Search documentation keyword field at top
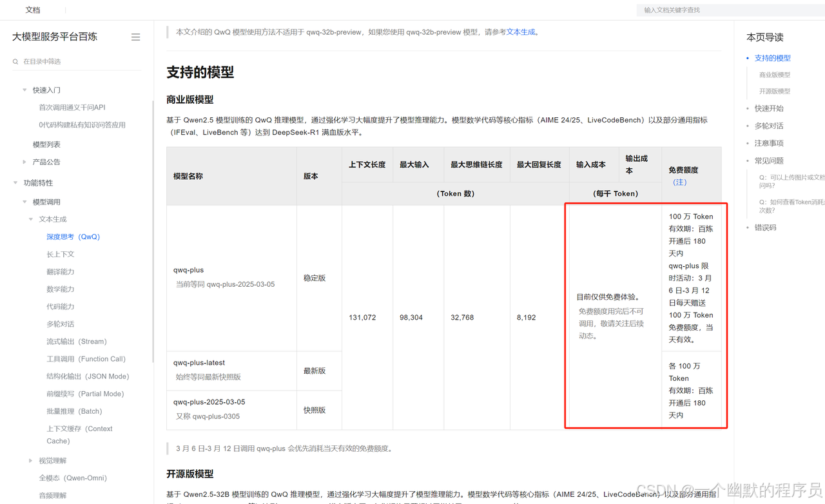825x504 pixels. (730, 10)
